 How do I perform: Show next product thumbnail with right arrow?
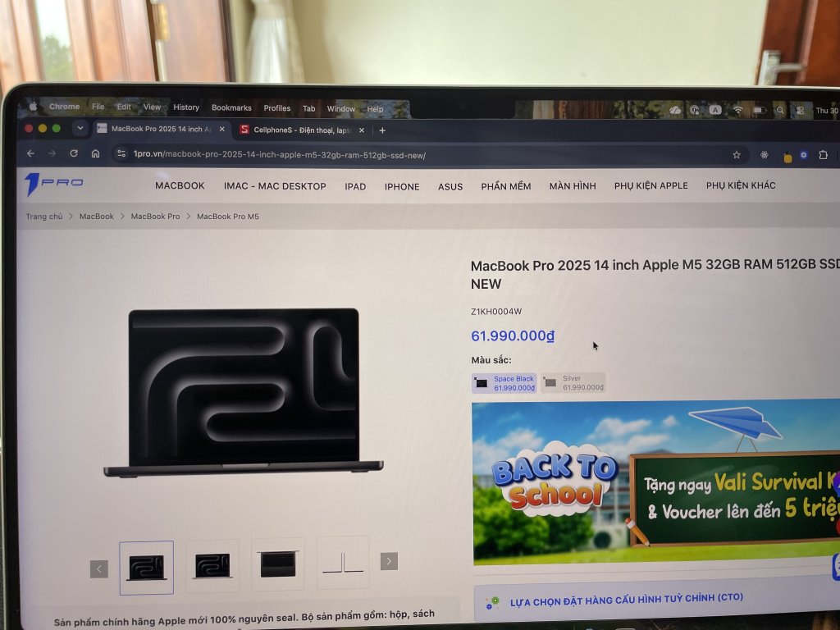(389, 561)
